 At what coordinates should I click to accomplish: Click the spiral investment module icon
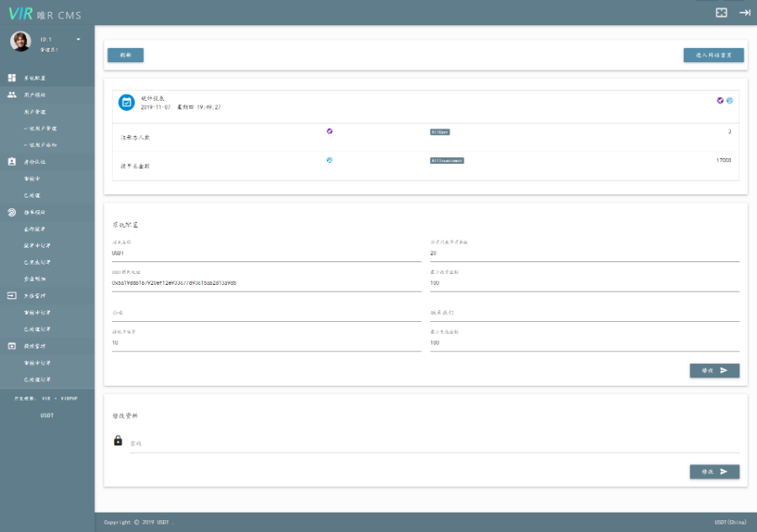(x=12, y=213)
